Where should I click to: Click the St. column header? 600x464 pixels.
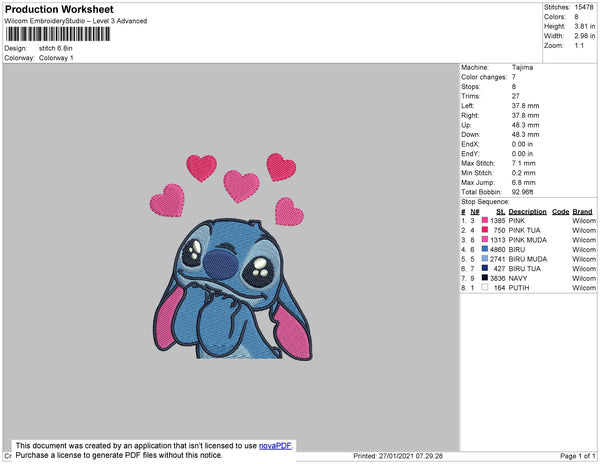click(x=500, y=211)
